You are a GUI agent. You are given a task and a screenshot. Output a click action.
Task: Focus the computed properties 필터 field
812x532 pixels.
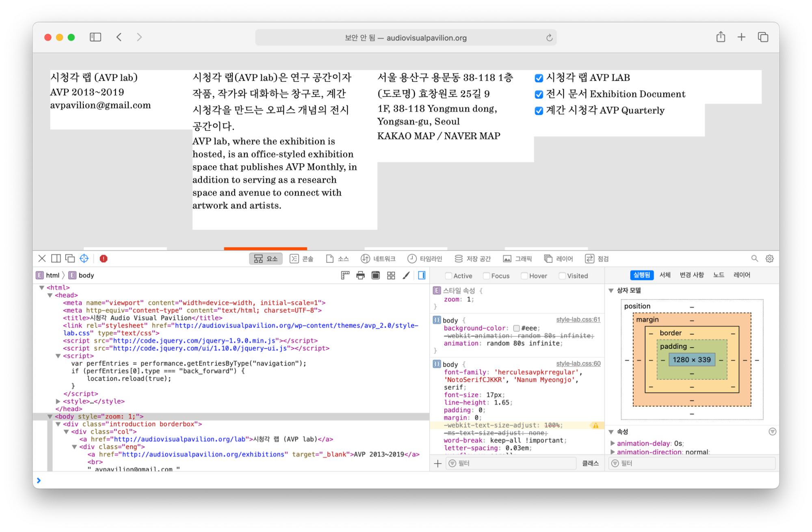tap(692, 463)
